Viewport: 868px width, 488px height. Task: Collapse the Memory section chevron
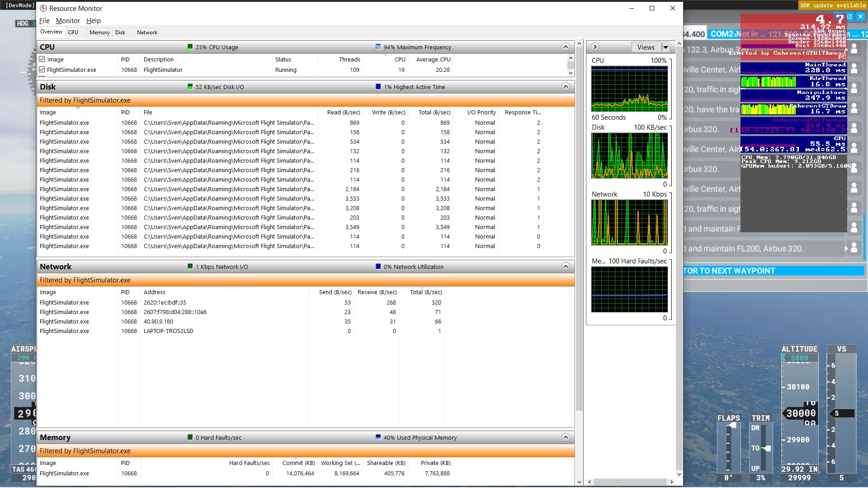click(x=565, y=437)
